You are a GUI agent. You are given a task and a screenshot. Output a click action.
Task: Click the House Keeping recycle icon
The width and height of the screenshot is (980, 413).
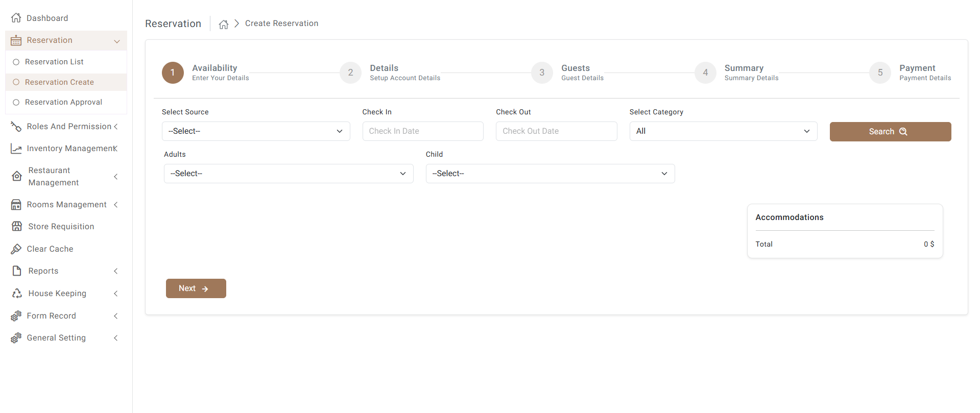(x=17, y=293)
